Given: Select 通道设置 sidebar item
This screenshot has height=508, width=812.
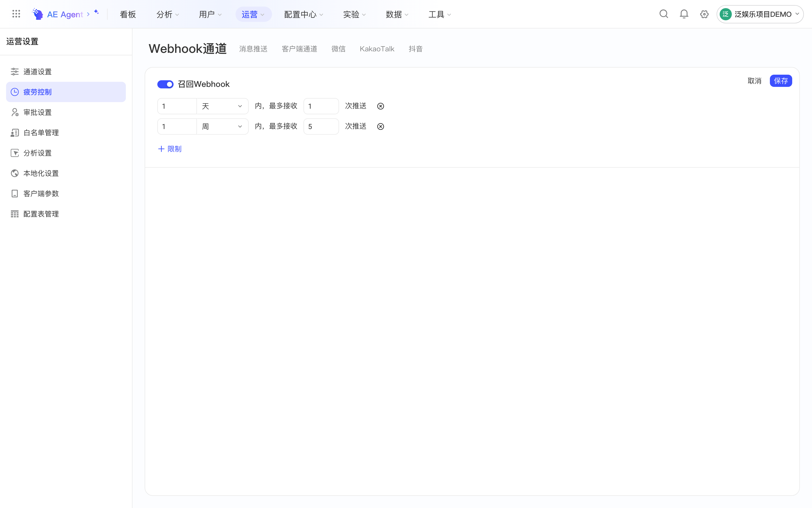Looking at the screenshot, I should pos(66,72).
